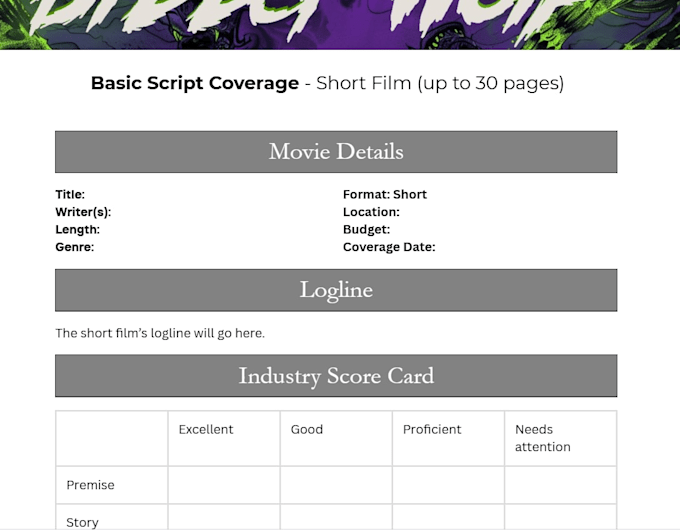Select the Premise row's Proficient cell

point(448,485)
